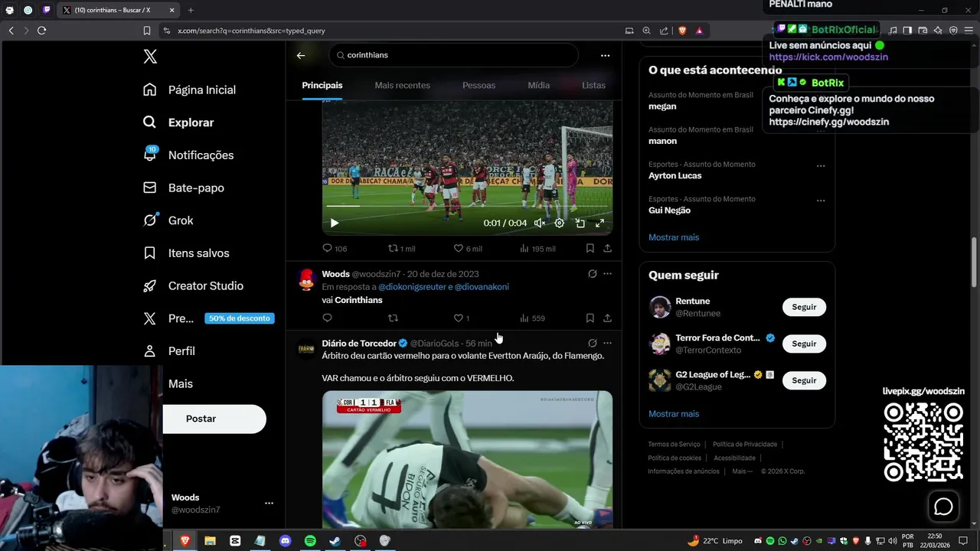Expand footer Mais links
Viewport: 980px width, 551px height.
coord(742,471)
